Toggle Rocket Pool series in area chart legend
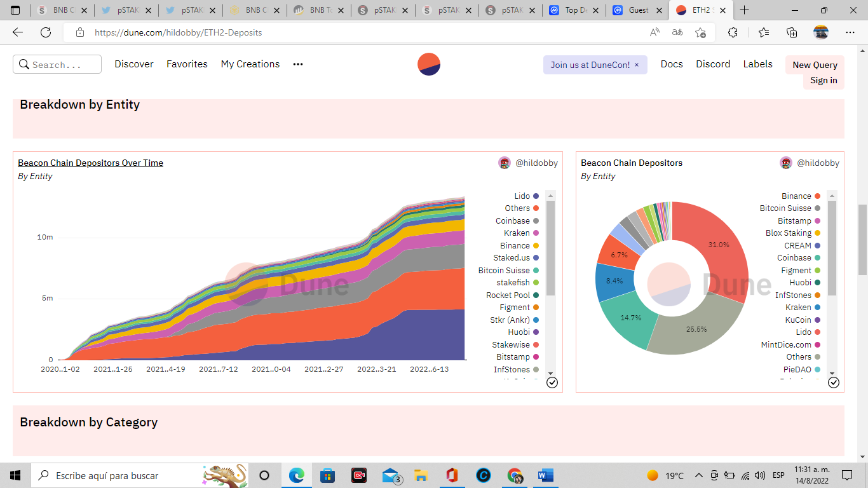This screenshot has width=868, height=488. [x=513, y=295]
